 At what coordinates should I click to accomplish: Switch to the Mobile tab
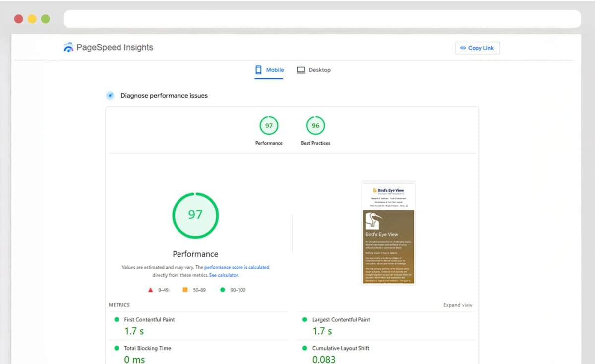point(269,70)
